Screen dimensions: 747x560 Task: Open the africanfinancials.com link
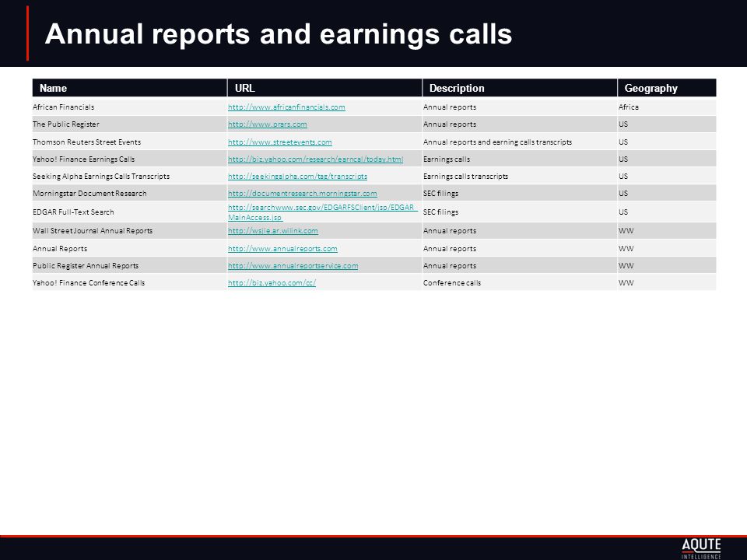pyautogui.click(x=286, y=107)
